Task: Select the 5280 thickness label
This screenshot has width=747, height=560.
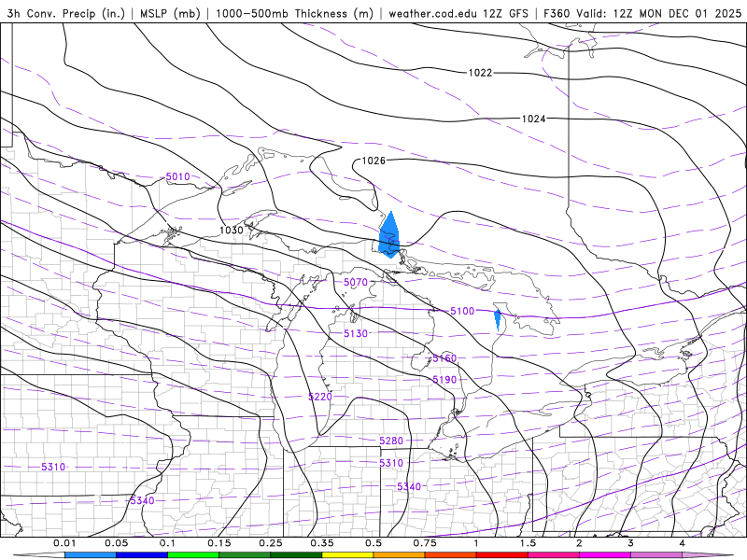Action: click(391, 441)
